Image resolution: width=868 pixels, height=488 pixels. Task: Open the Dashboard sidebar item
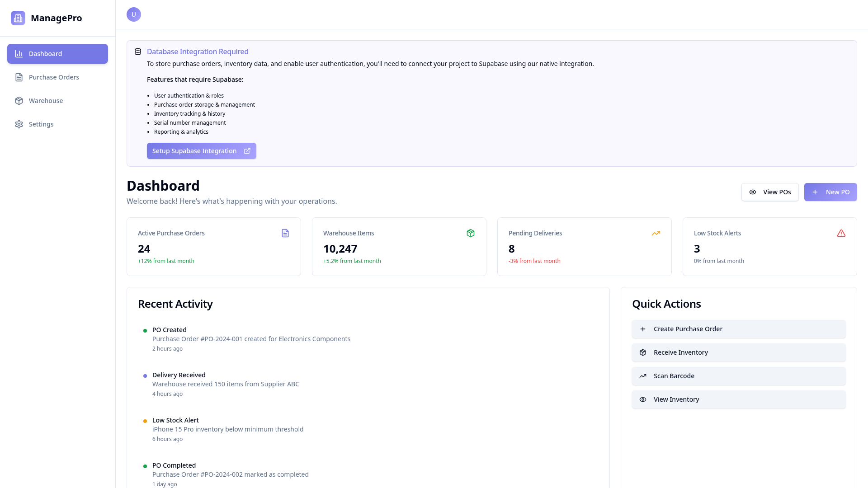coord(57,54)
